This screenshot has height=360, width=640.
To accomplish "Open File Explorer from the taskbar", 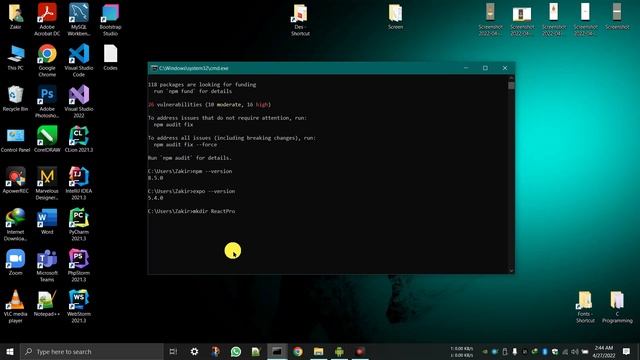I will (x=318, y=351).
